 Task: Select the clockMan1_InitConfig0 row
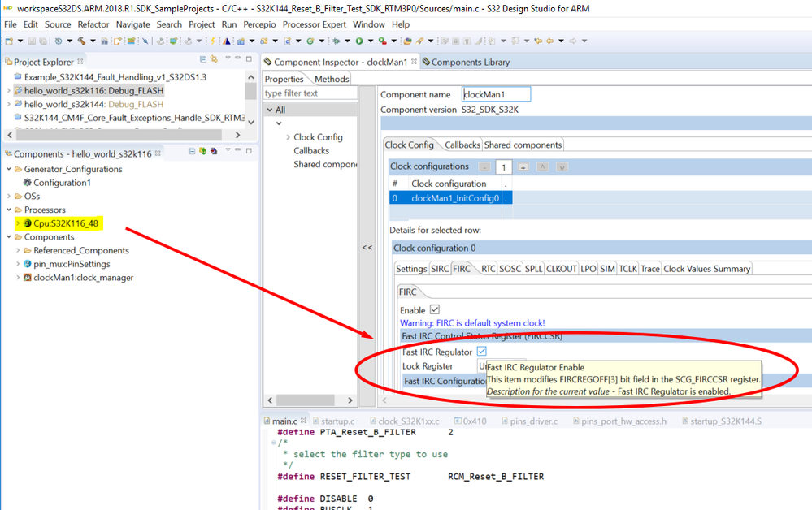[x=450, y=198]
